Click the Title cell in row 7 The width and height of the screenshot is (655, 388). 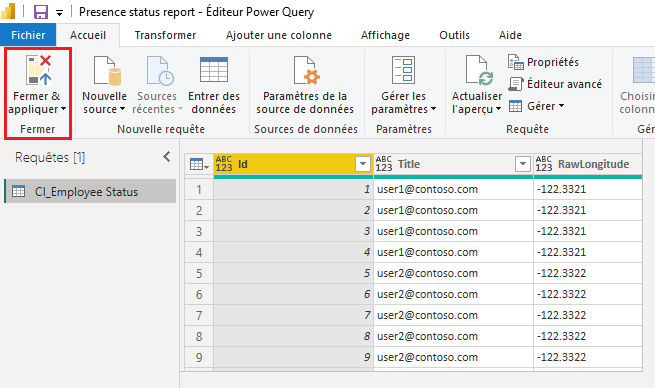point(453,315)
